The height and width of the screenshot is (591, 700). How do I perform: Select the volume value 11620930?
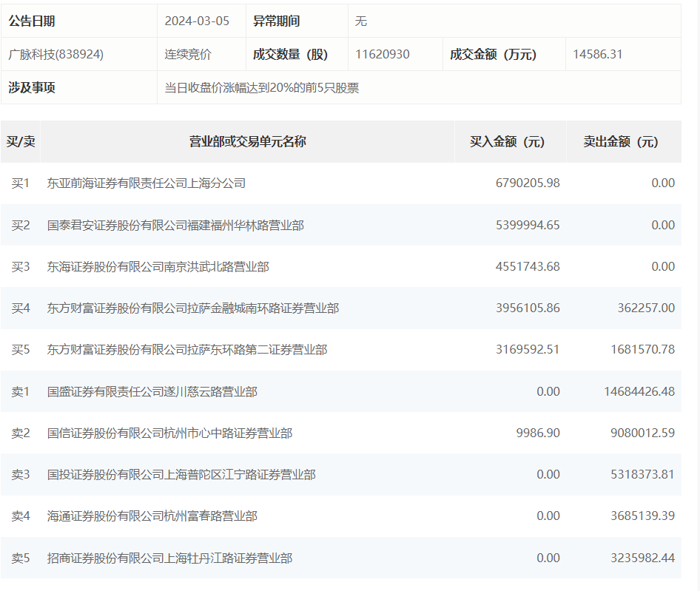coord(382,55)
